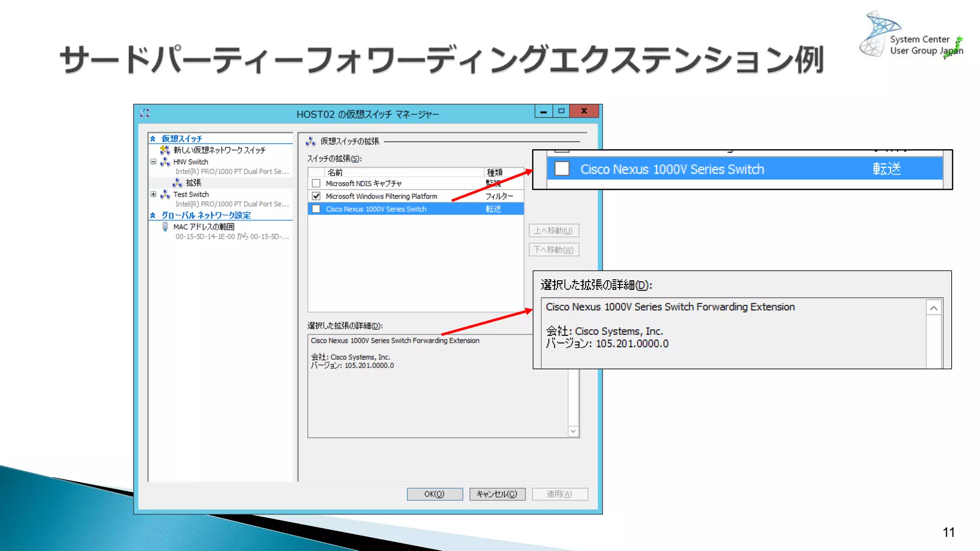This screenshot has width=980, height=551.
Task: Click the virtual switch manager title bar icon
Action: coord(145,113)
